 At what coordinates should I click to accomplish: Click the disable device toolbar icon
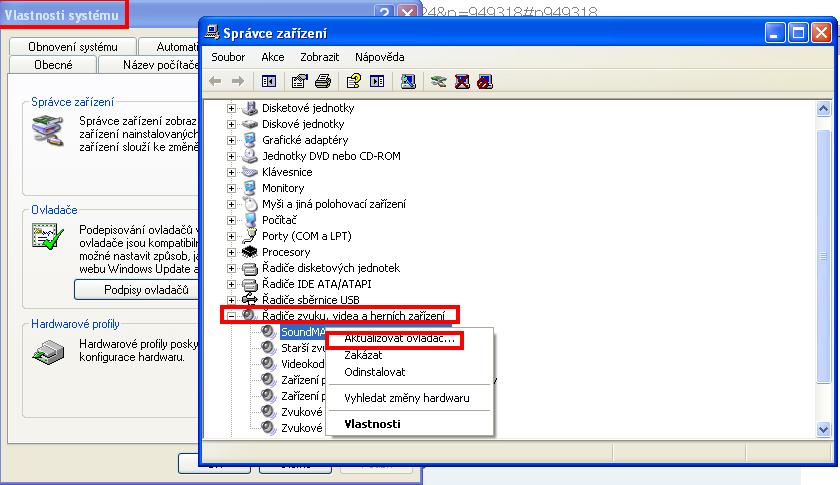coord(485,81)
